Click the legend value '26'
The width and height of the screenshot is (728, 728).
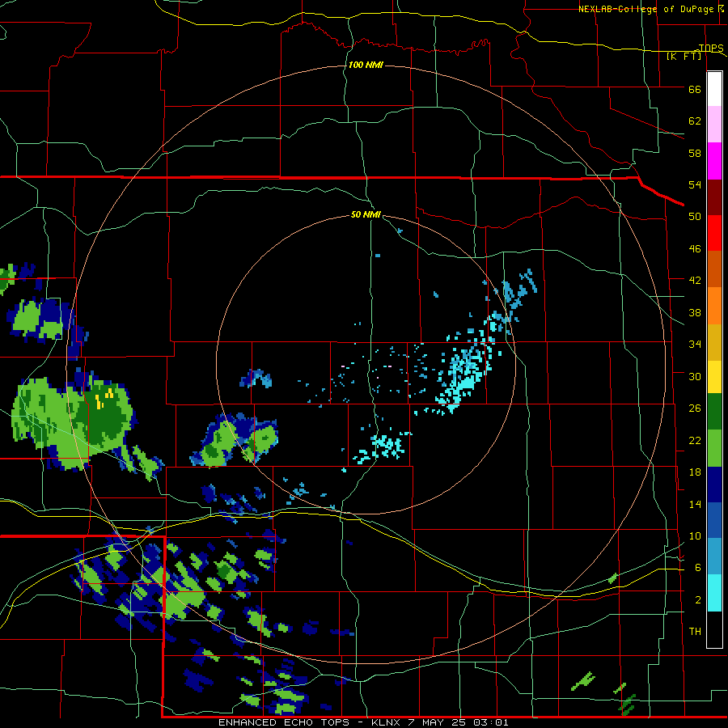[x=695, y=408]
